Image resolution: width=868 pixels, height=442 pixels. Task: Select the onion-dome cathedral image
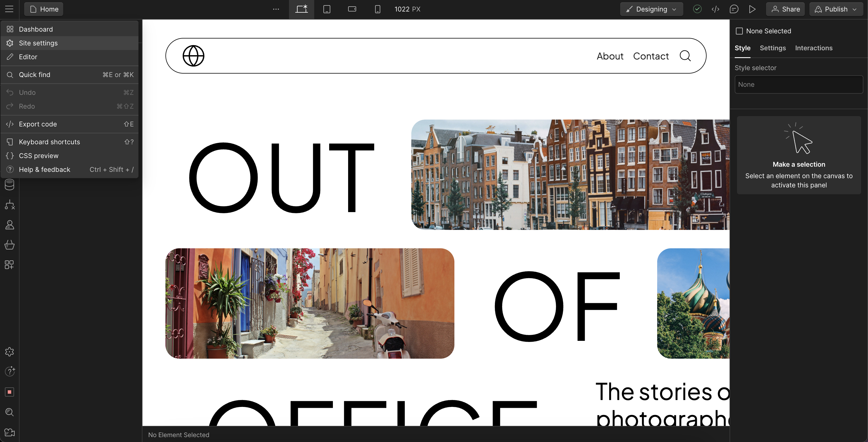click(693, 303)
